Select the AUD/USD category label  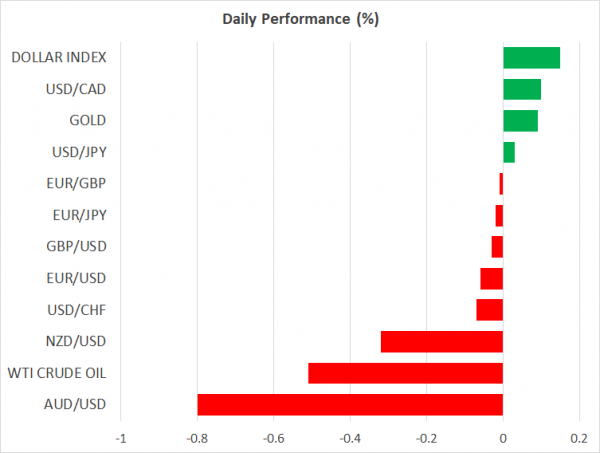tap(76, 405)
